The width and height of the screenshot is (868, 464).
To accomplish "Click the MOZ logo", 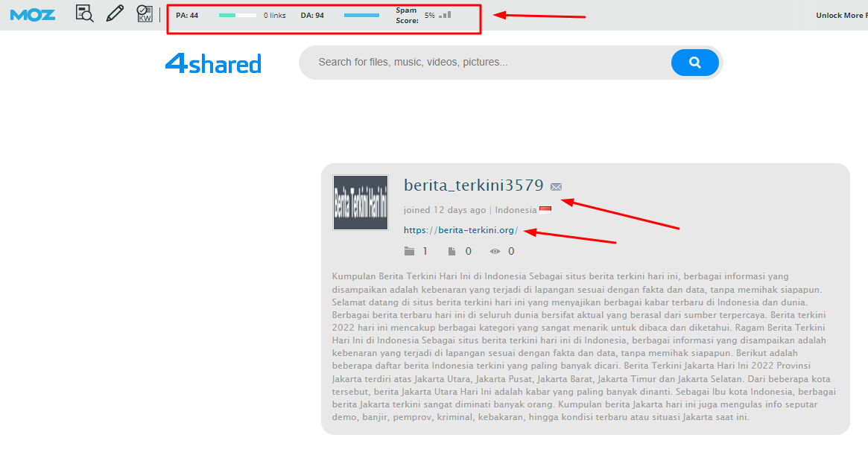I will (x=32, y=13).
